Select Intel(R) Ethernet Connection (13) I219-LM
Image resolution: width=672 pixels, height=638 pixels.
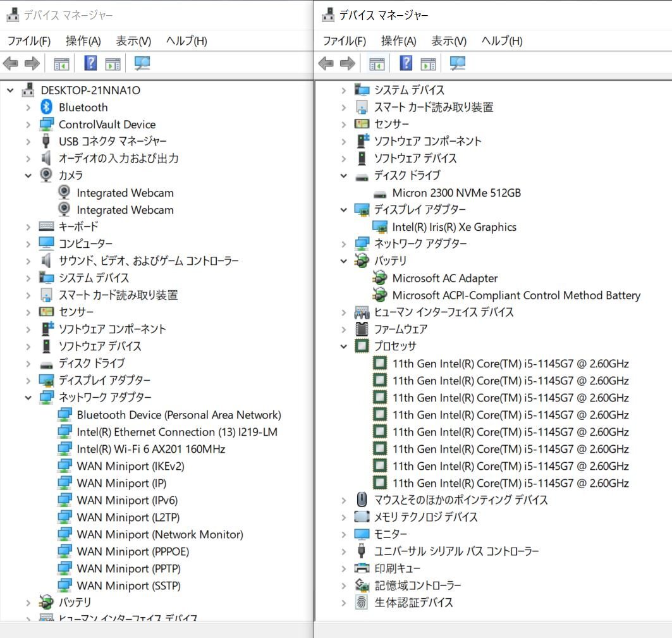(x=177, y=432)
